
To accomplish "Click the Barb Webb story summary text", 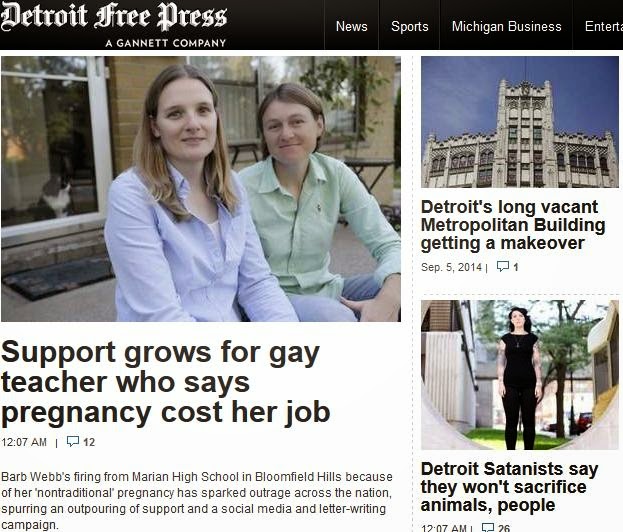I will (197, 500).
